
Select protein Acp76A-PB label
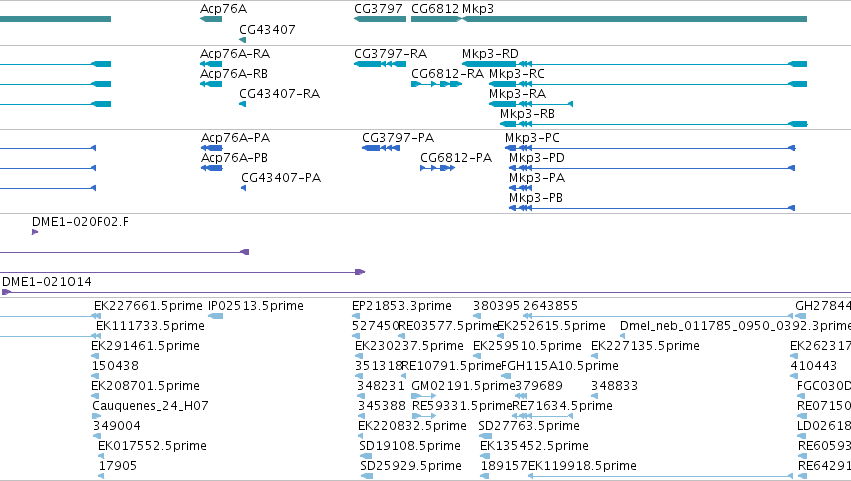pos(234,158)
